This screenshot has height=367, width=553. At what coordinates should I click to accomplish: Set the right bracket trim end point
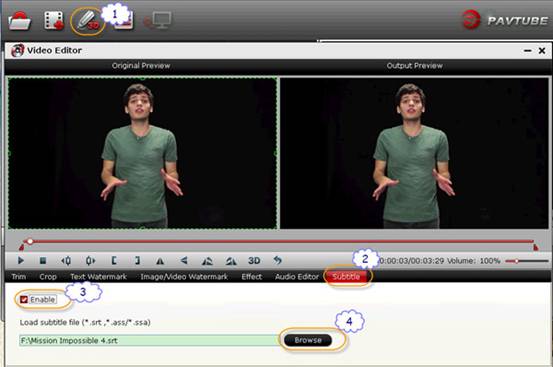[x=138, y=261]
